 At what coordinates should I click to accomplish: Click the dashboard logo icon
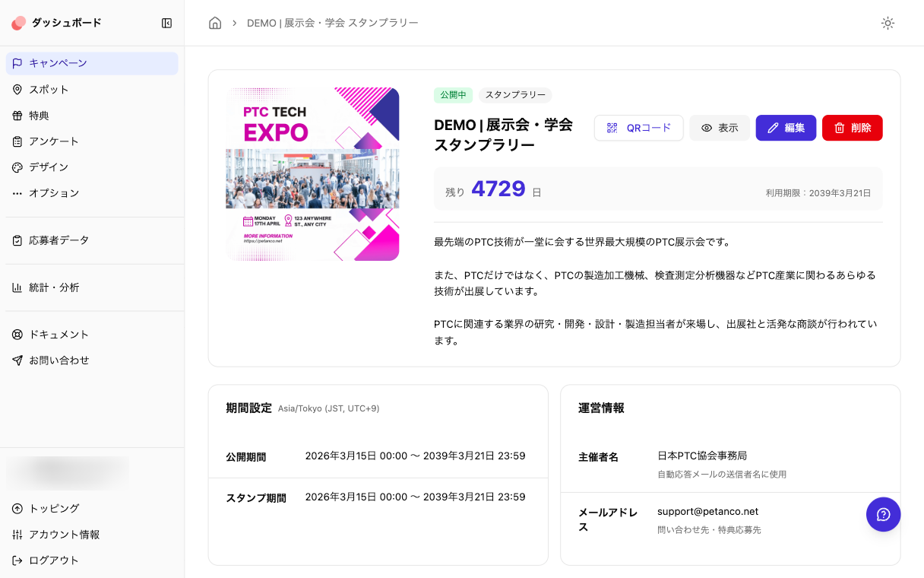point(19,23)
